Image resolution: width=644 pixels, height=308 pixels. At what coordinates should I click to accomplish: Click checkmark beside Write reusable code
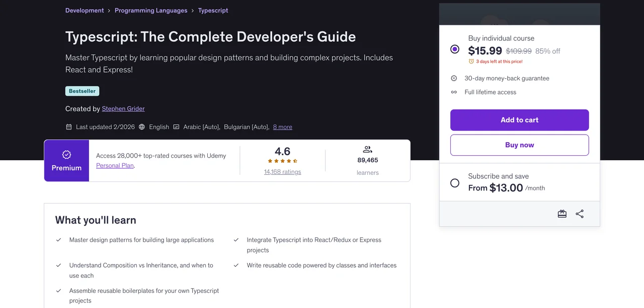[236, 265]
